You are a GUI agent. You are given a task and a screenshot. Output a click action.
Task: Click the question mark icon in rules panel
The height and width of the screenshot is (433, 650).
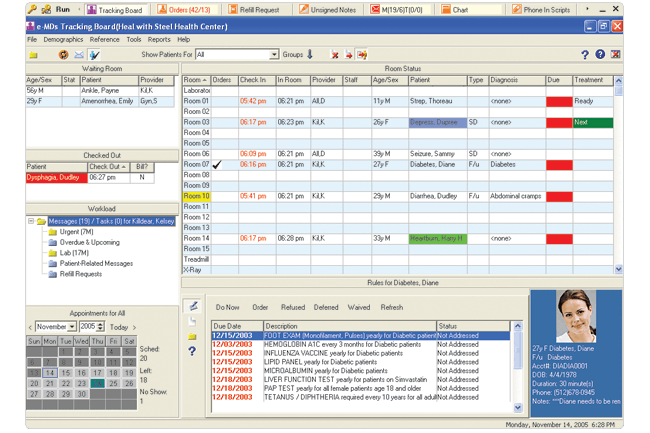[192, 351]
